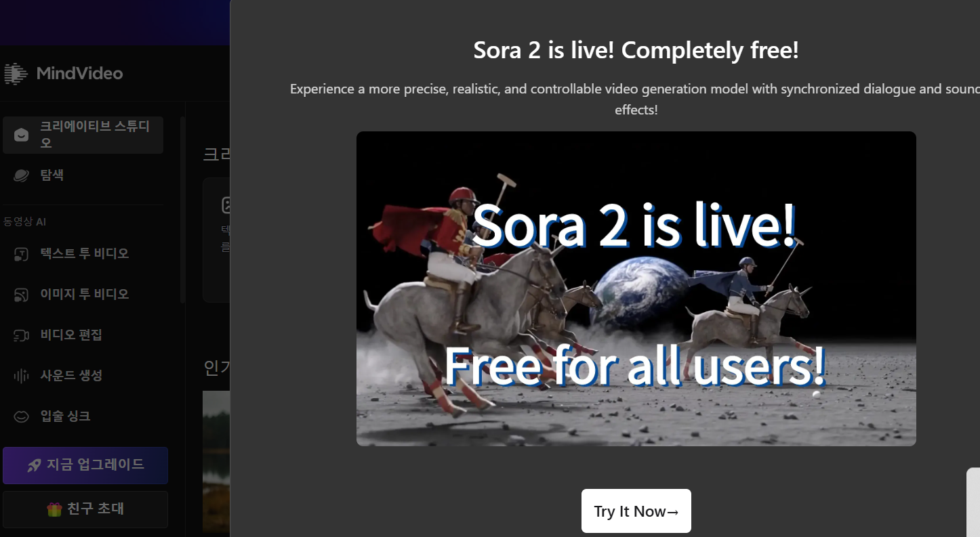Click the MindVideo brand name text
Image resolution: width=980 pixels, height=537 pixels.
[80, 73]
